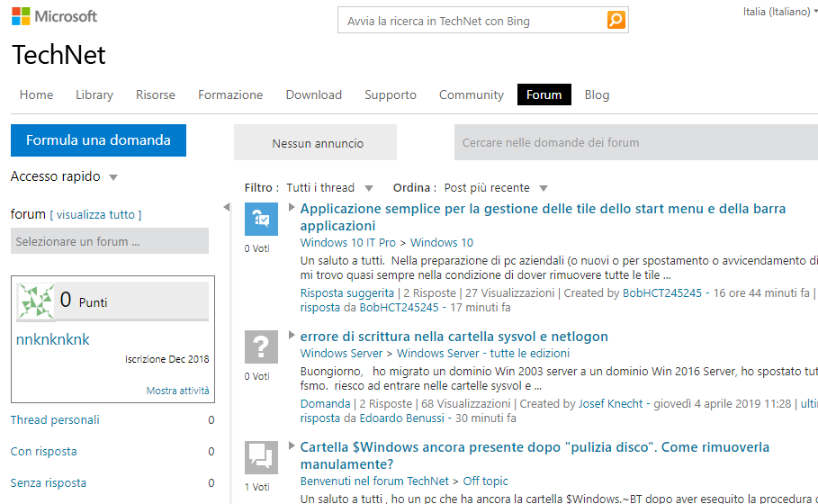Open the Risorse tab
818x504 pixels.
pos(156,94)
